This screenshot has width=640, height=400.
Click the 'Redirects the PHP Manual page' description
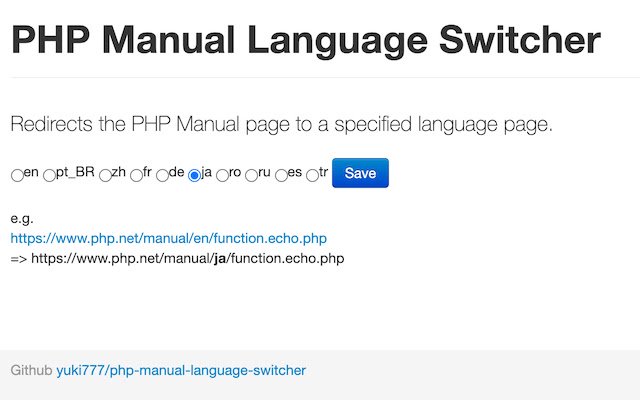point(282,124)
